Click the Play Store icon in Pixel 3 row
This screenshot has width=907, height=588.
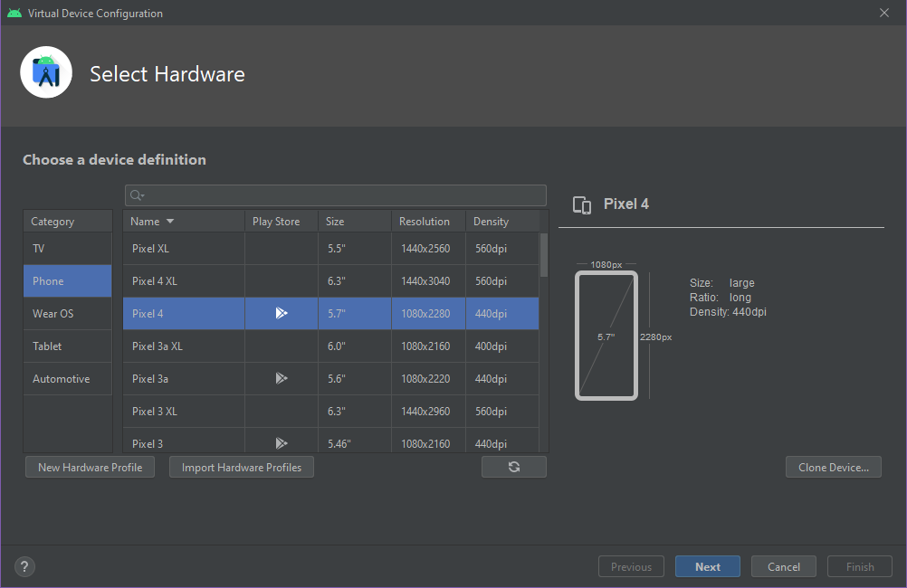282,443
